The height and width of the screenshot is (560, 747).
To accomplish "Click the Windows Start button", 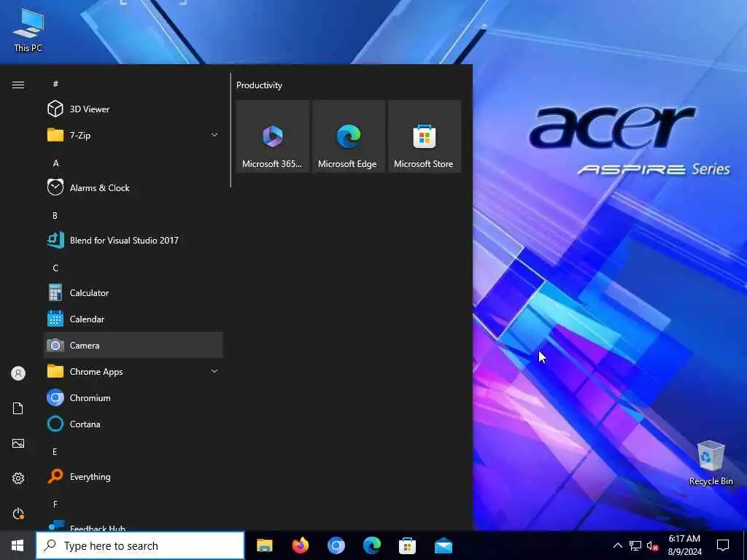I will pos(18,545).
